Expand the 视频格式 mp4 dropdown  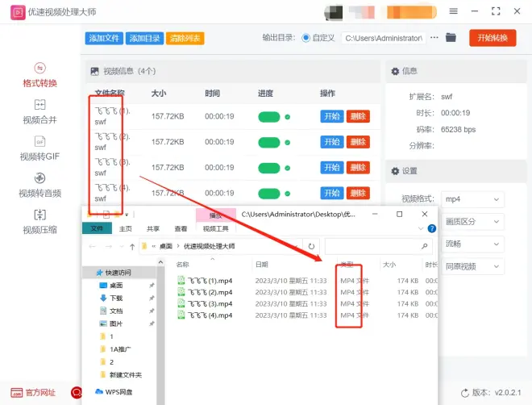474,198
